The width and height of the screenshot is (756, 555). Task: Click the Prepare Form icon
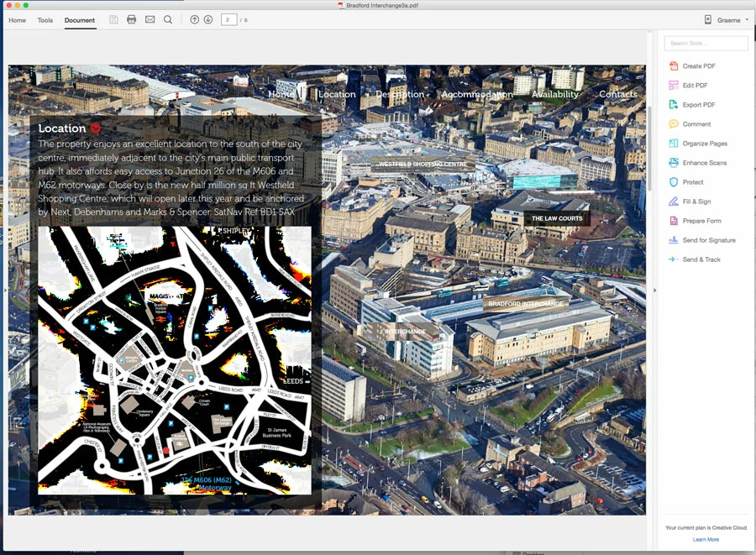pyautogui.click(x=674, y=221)
